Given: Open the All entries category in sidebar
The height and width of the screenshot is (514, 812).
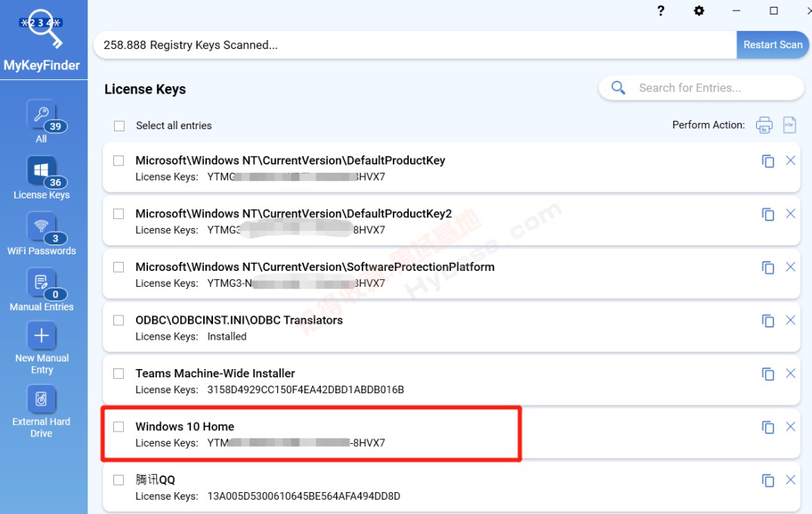Looking at the screenshot, I should [42, 122].
